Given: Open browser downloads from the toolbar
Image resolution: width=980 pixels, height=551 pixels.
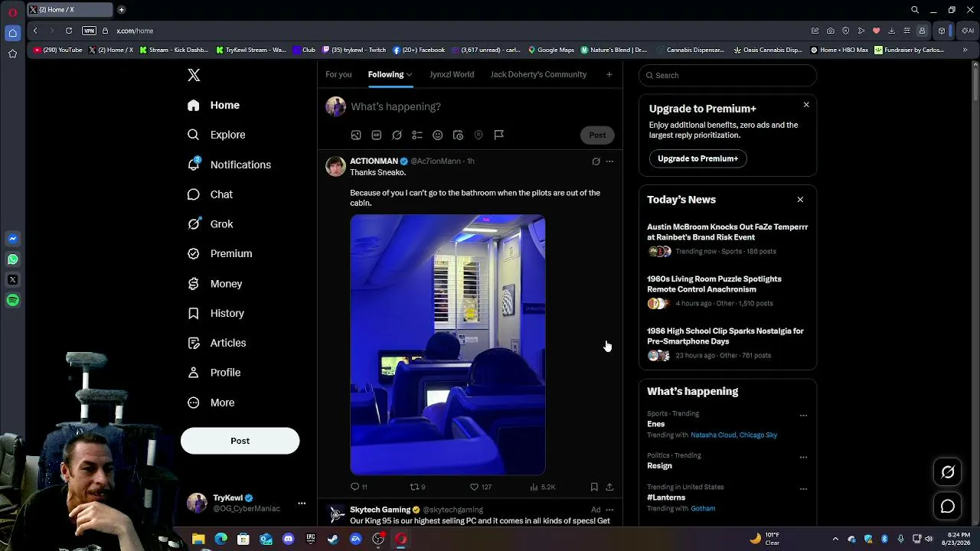Looking at the screenshot, I should click(891, 31).
